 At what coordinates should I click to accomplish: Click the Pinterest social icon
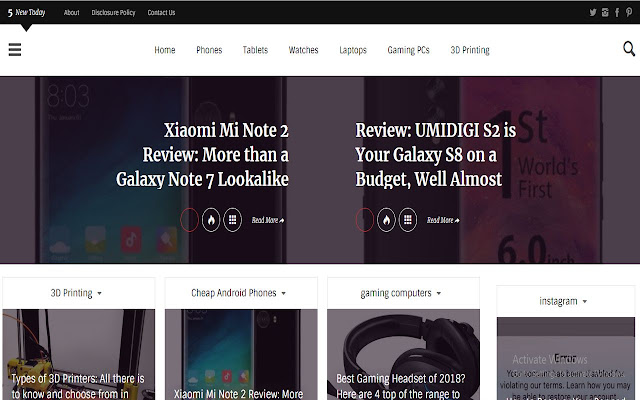coord(629,12)
